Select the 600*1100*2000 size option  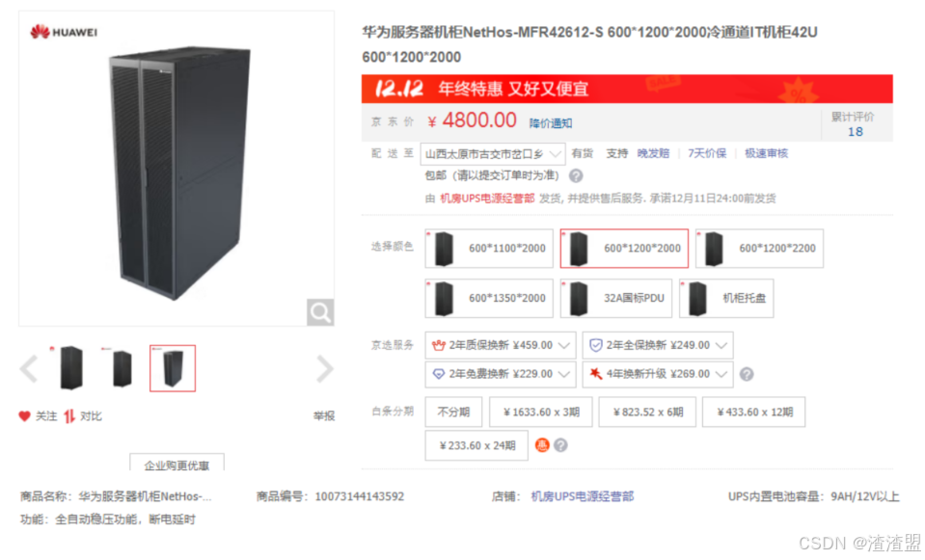coord(489,249)
